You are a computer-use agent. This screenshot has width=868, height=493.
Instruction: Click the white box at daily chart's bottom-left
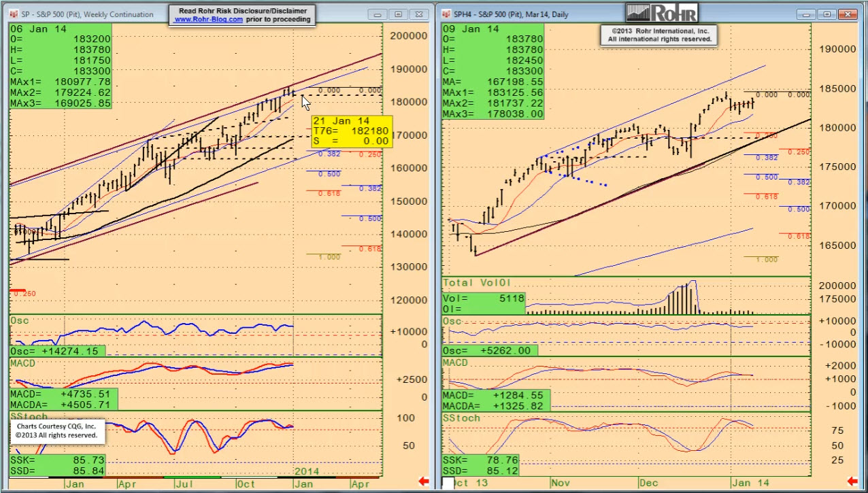coord(448,483)
